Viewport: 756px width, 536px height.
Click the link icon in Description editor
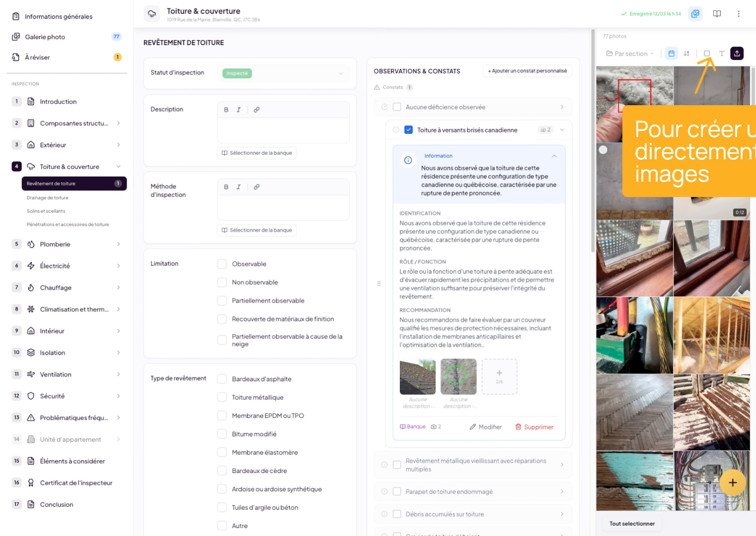(256, 110)
